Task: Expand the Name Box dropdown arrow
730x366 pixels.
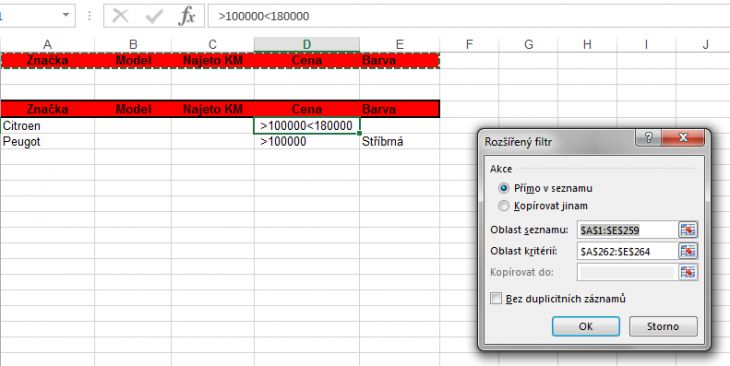Action: (66, 15)
